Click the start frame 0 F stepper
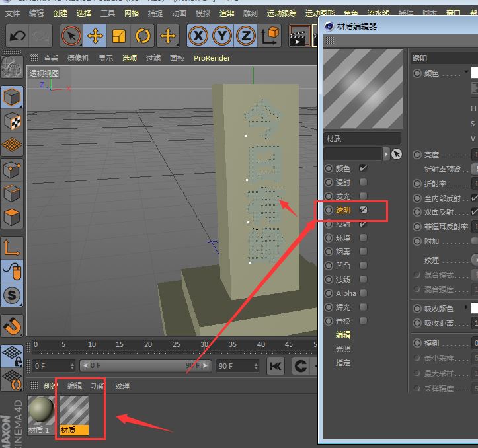The image size is (478, 448). 72,366
